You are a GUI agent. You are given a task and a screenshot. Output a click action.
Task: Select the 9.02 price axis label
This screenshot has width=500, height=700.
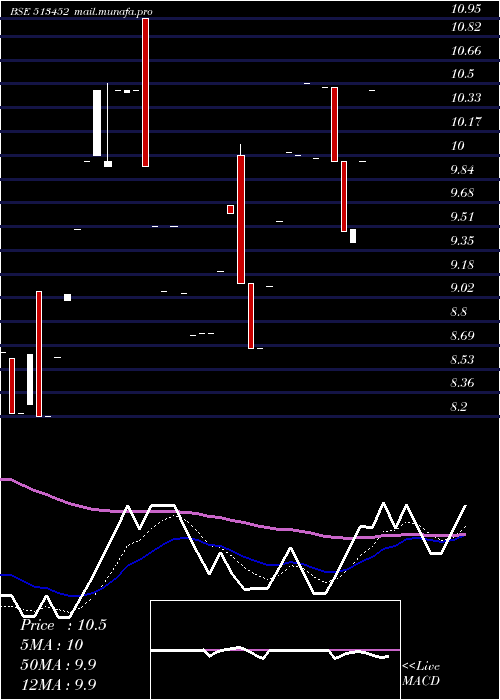coord(462,288)
